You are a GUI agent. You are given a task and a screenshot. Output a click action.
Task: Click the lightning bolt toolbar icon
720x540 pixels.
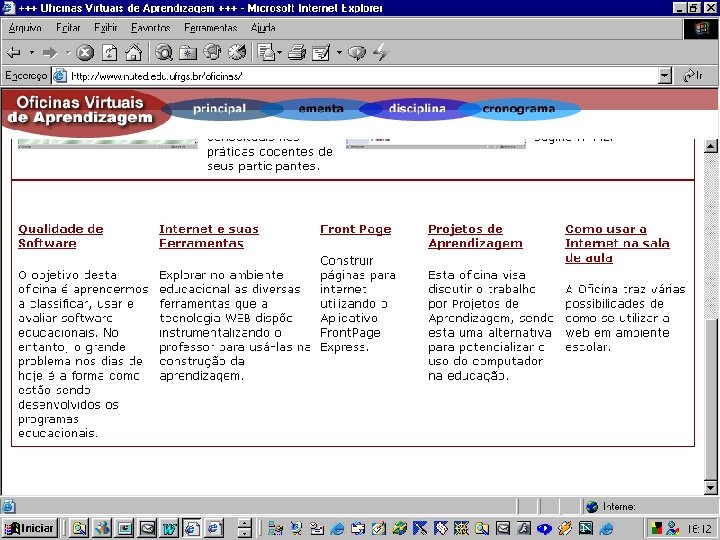coord(380,52)
